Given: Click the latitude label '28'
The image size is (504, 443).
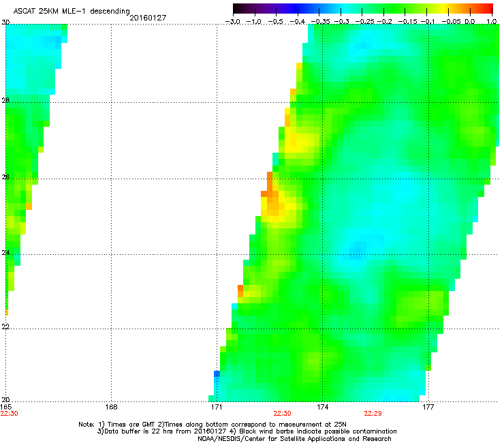Looking at the screenshot, I should [x=5, y=101].
